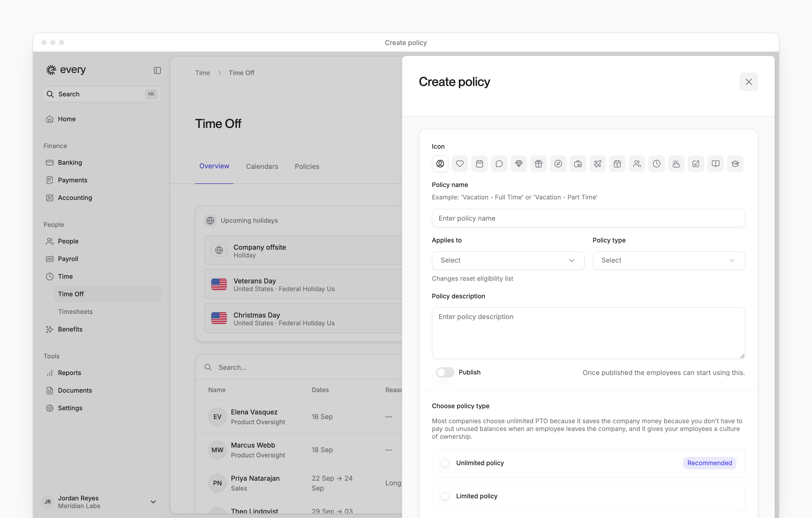Select the speech bubble policy icon
The width and height of the screenshot is (812, 518).
[499, 164]
